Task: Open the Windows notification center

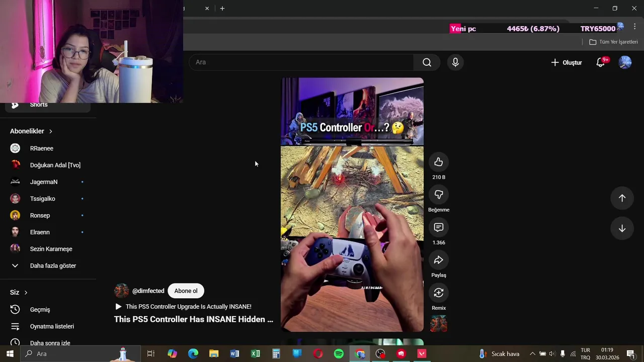Action: point(631,354)
